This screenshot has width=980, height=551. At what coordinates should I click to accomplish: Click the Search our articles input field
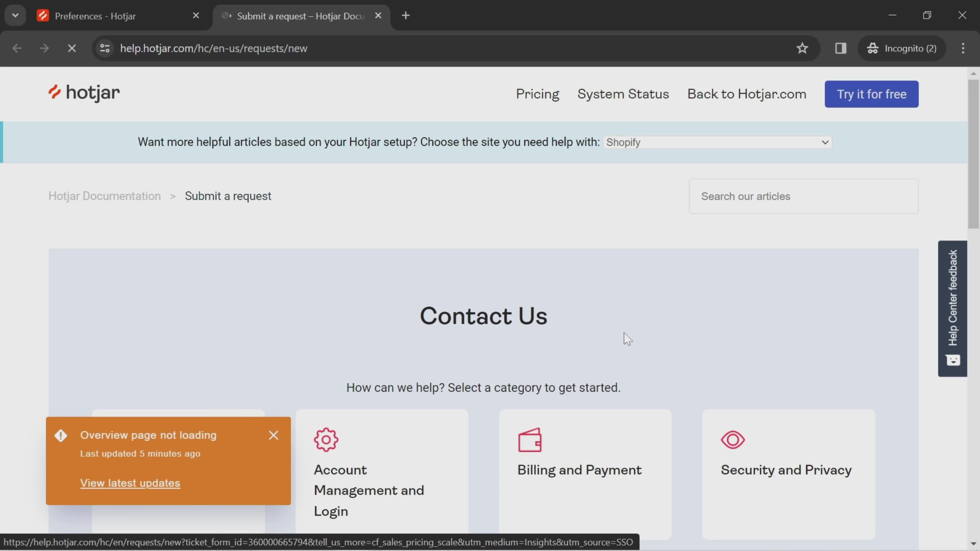(x=802, y=196)
